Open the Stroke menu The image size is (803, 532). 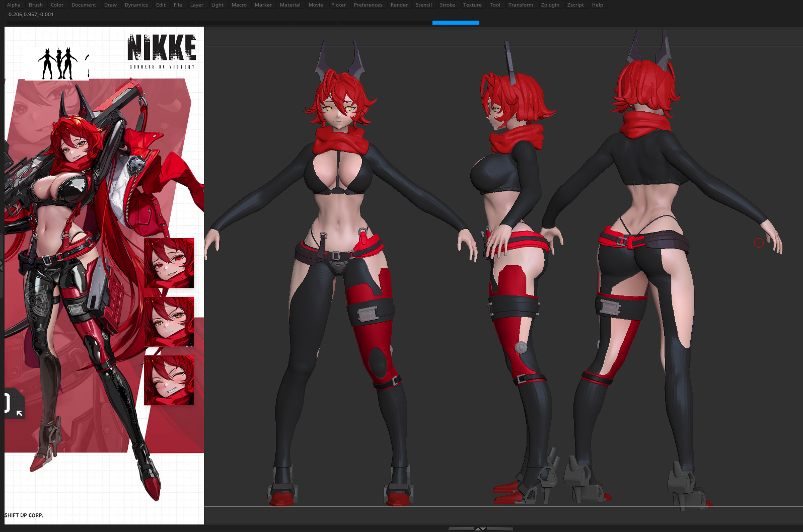[448, 5]
